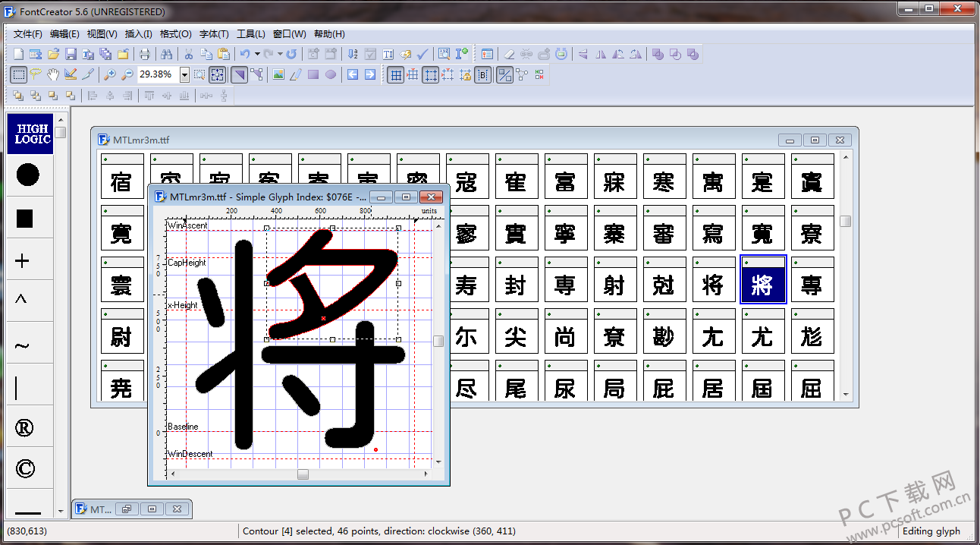Select the knife cutting tool
Screen dimensions: 980x545
pyautogui.click(x=88, y=74)
